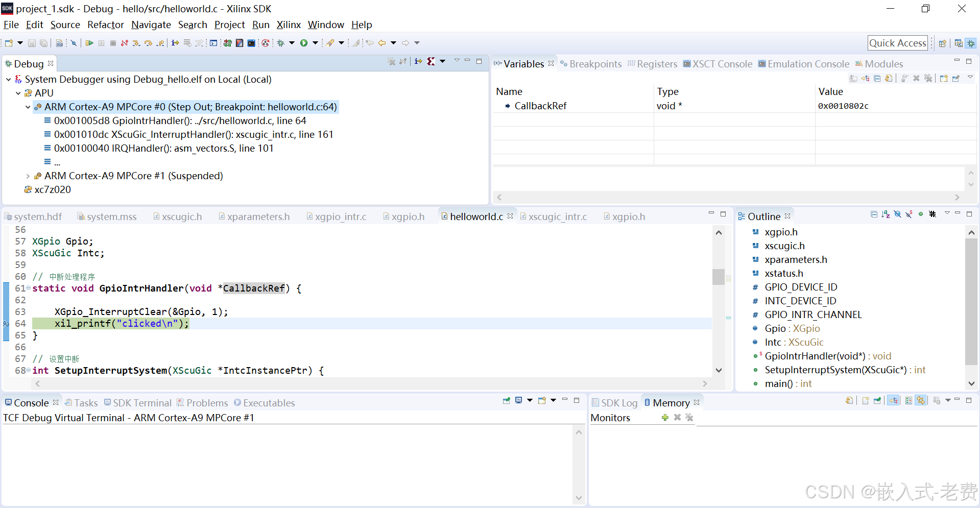Open the Xilinx menu

tap(289, 25)
